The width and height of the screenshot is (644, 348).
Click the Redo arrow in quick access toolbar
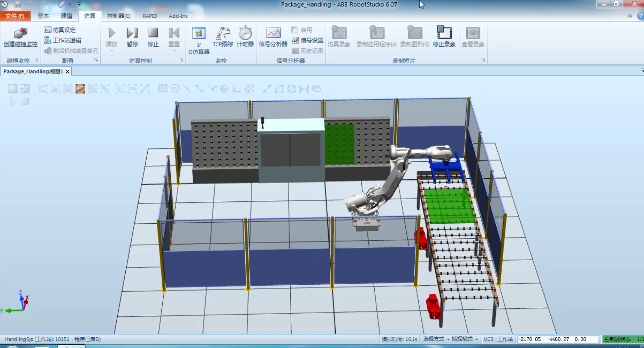45,4
